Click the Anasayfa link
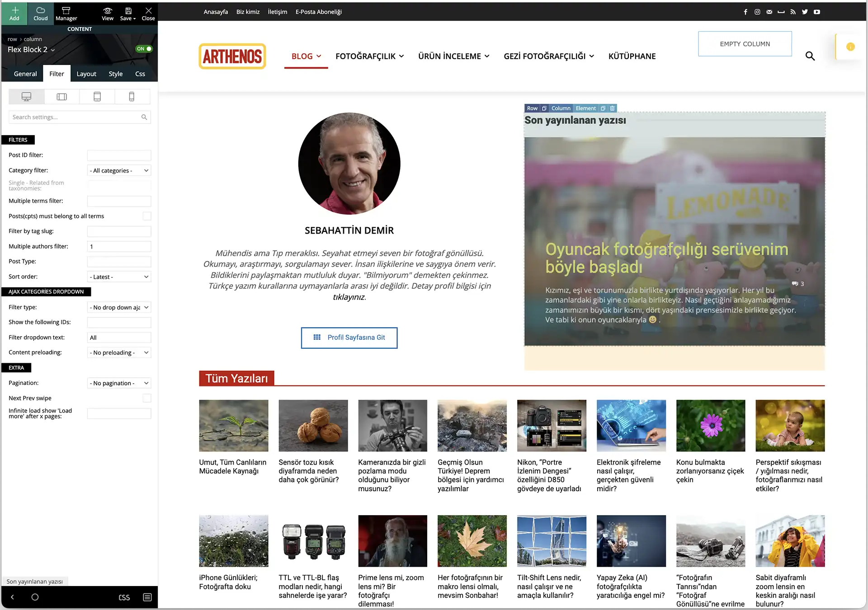 216,12
